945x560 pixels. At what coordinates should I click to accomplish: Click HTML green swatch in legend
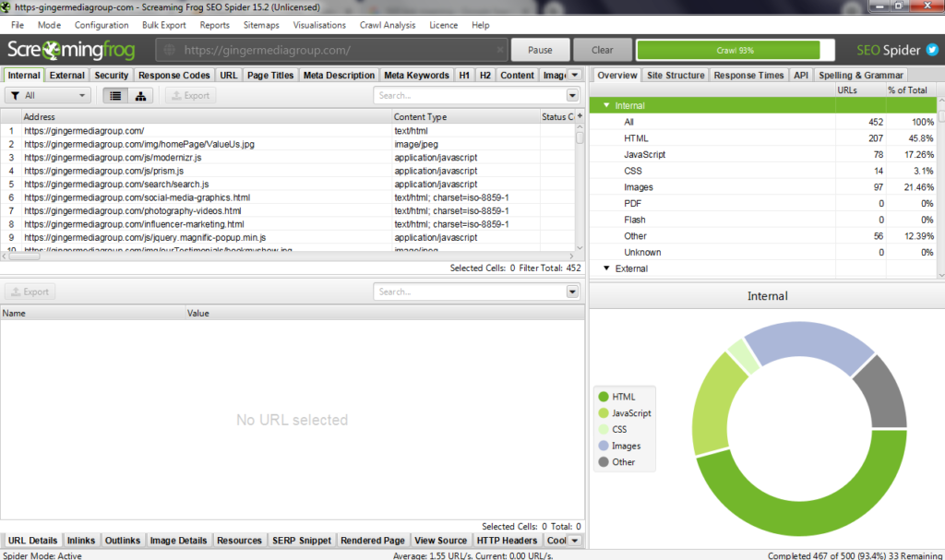604,397
